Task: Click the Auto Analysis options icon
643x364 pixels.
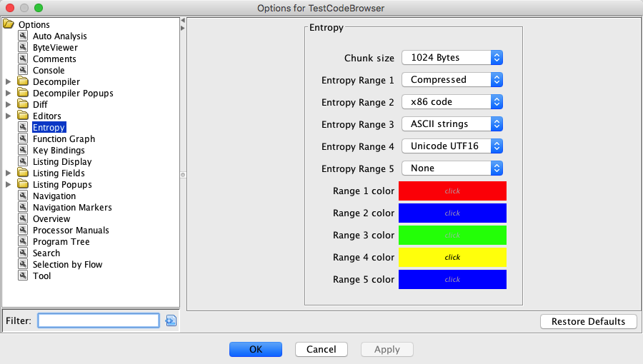Action: (23, 36)
